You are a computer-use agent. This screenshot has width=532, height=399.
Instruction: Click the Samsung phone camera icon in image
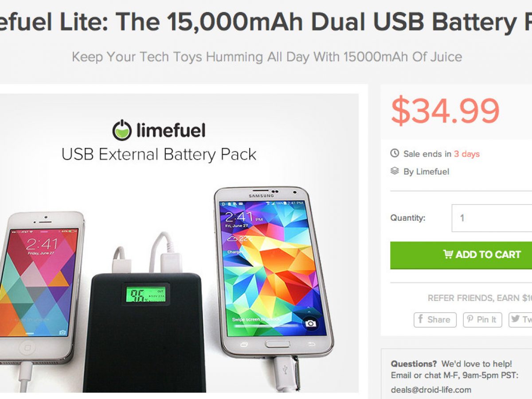310,324
